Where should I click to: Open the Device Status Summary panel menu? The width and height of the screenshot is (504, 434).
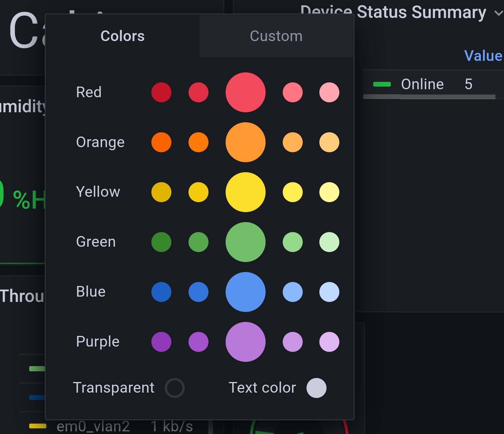click(x=498, y=13)
